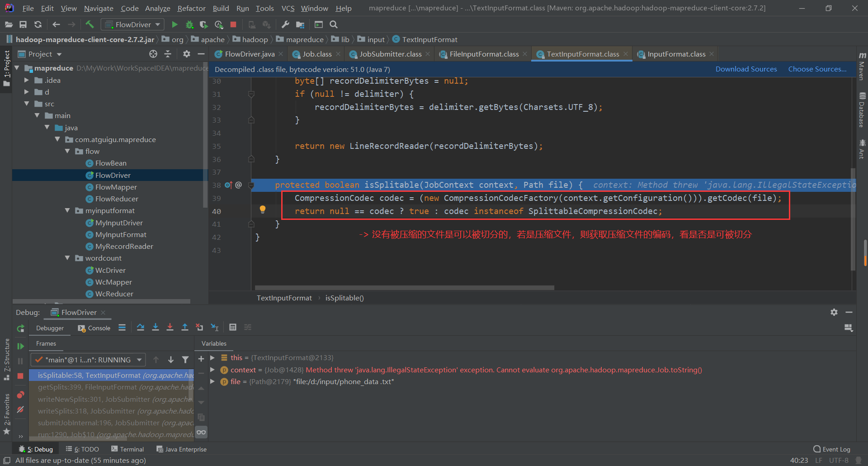Click the View Breakpoints icon

click(20, 395)
